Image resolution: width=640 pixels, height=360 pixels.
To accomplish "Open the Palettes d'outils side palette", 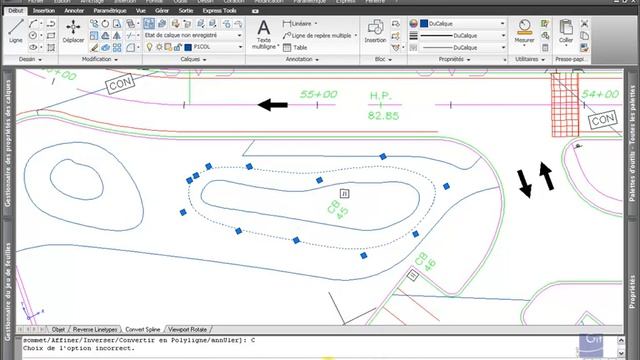I will 632,143.
